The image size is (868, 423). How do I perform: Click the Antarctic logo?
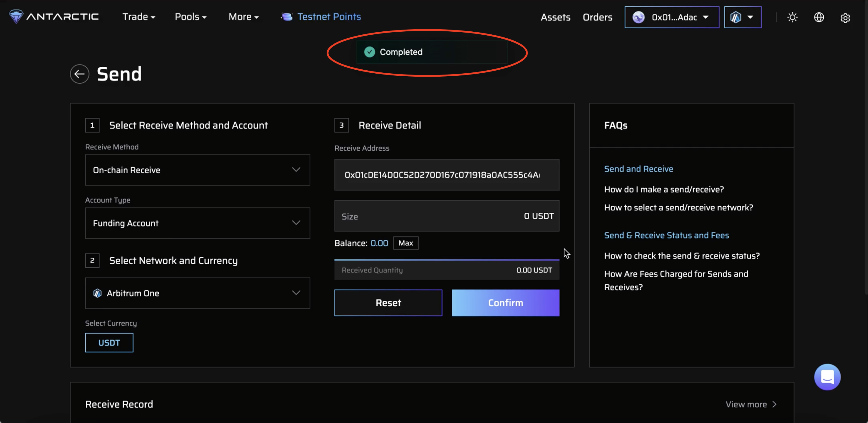54,17
